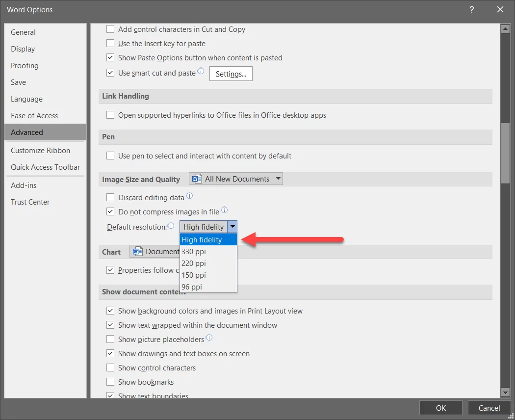The width and height of the screenshot is (515, 420).
Task: Check Use pen to select and interact
Action: pos(110,156)
